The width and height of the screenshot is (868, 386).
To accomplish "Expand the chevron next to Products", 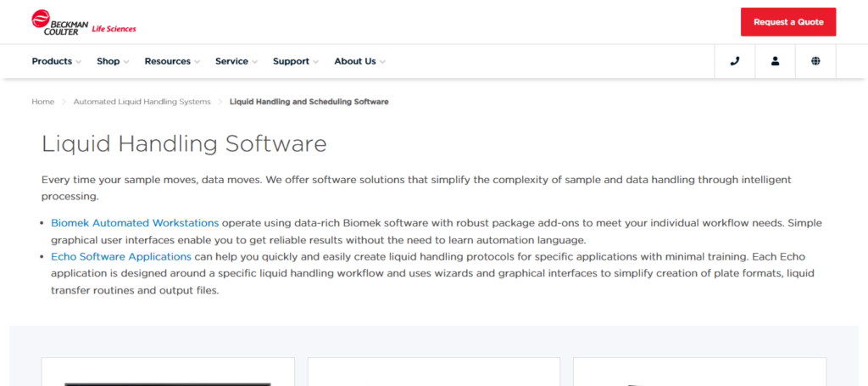I will (79, 62).
